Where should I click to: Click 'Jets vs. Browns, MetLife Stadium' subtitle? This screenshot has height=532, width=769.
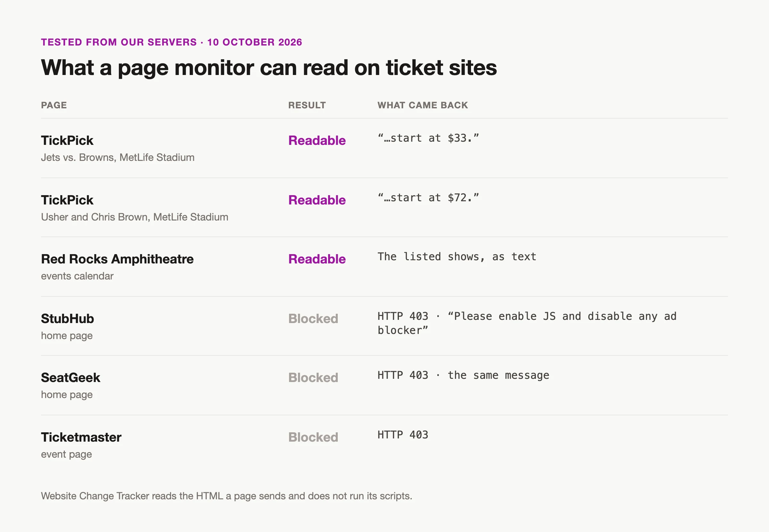coord(118,157)
